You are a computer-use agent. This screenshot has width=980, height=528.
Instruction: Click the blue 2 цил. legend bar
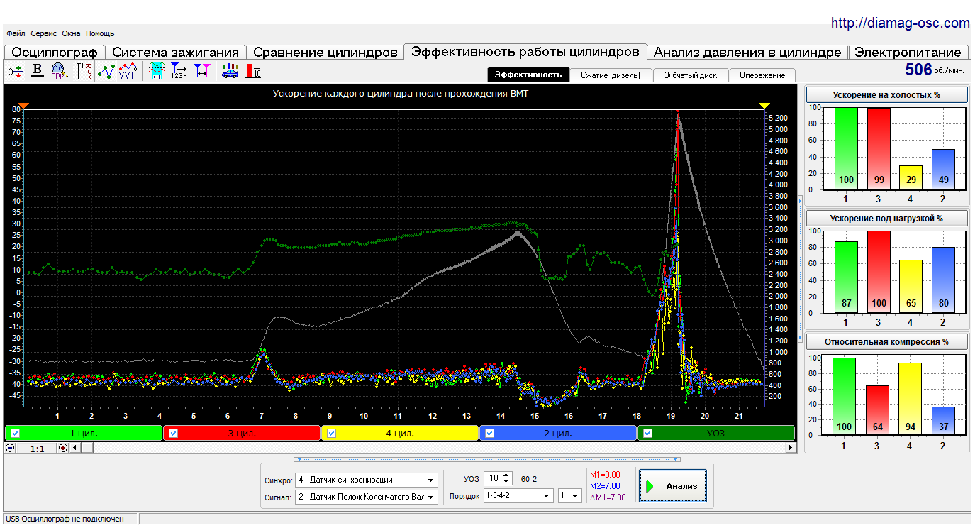pos(558,433)
